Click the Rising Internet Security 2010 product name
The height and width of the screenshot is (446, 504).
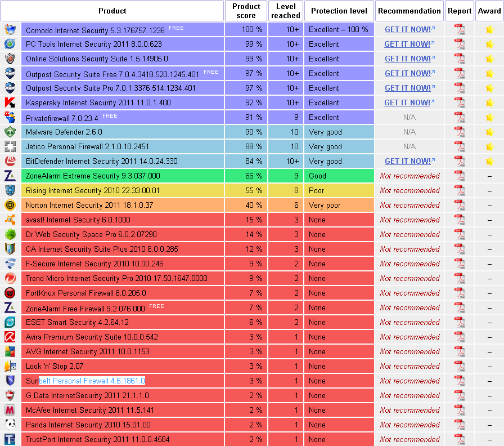[93, 190]
